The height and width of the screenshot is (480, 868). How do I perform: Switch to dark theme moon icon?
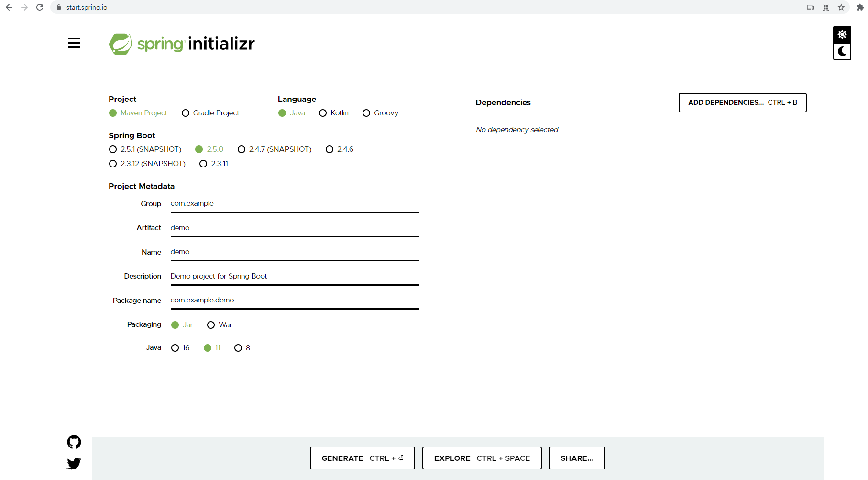(x=842, y=51)
